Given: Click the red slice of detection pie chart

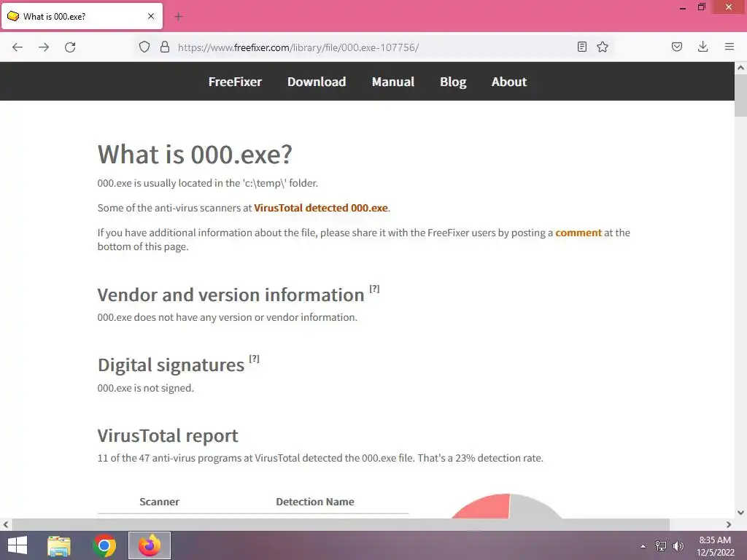Looking at the screenshot, I should [486, 508].
